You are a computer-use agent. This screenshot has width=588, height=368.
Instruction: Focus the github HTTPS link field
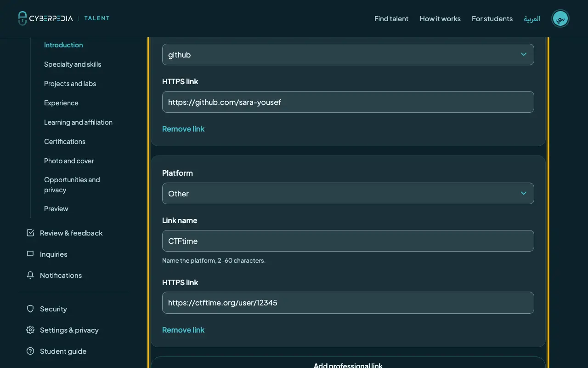(x=348, y=102)
